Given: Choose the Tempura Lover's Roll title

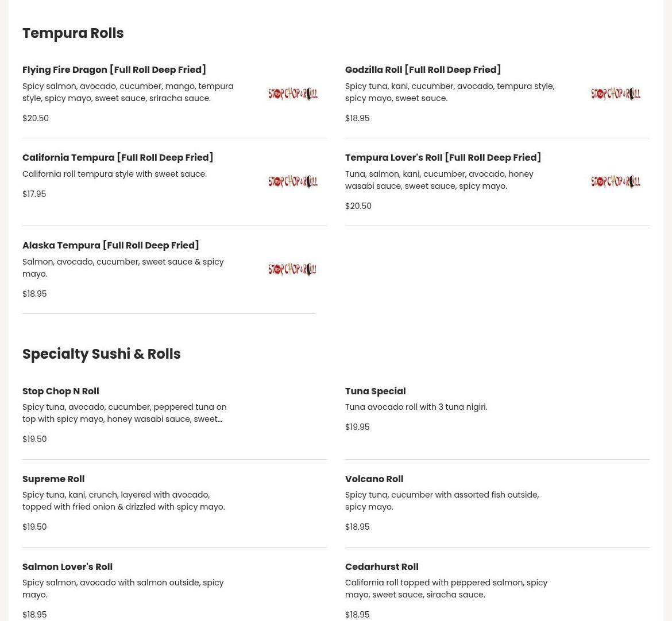Looking at the screenshot, I should [443, 157].
